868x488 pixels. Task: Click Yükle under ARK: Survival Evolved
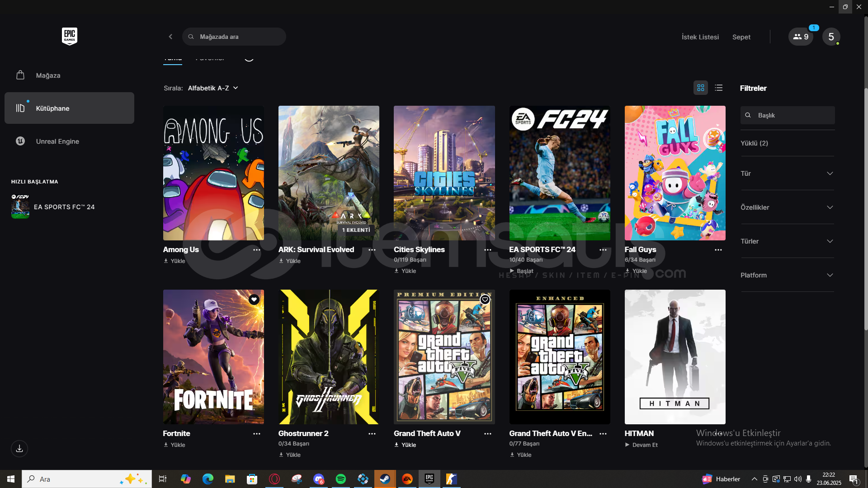click(290, 261)
